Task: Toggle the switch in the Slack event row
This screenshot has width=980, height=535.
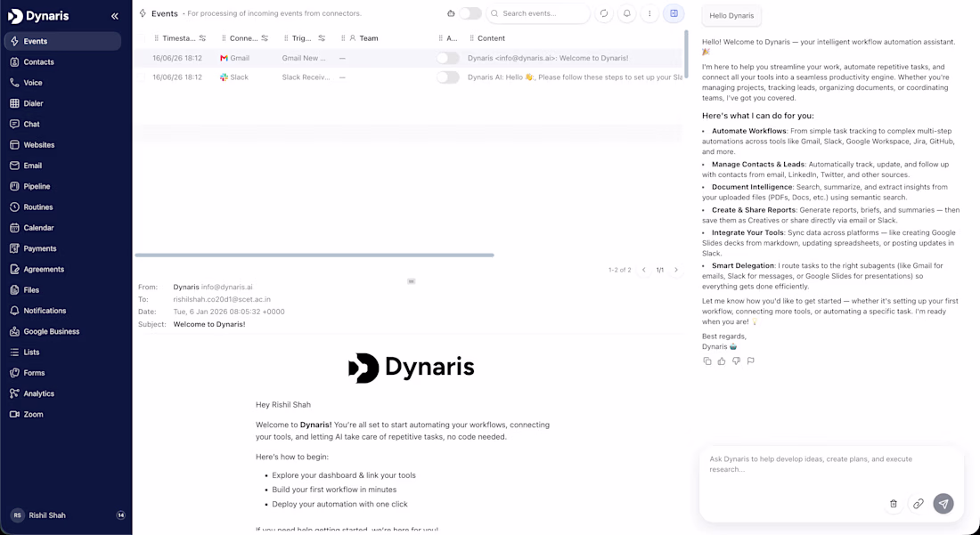Action: point(447,77)
